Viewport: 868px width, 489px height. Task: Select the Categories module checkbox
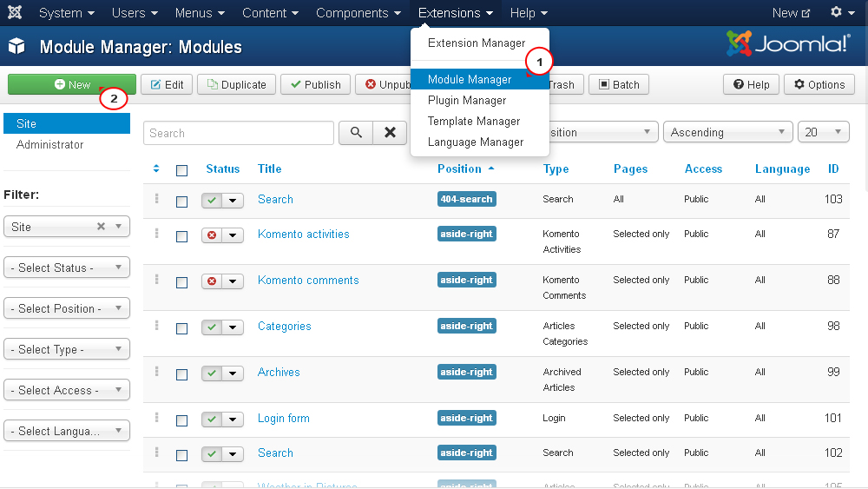tap(181, 329)
